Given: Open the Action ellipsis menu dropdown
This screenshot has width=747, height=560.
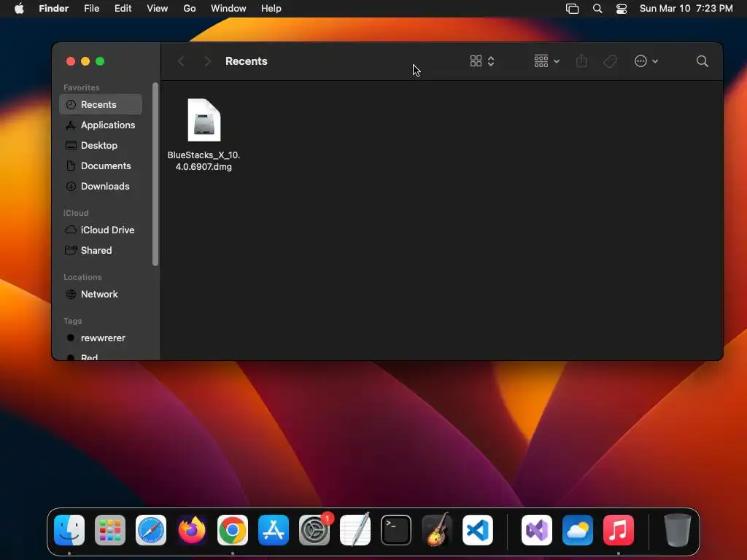Looking at the screenshot, I should [x=646, y=61].
